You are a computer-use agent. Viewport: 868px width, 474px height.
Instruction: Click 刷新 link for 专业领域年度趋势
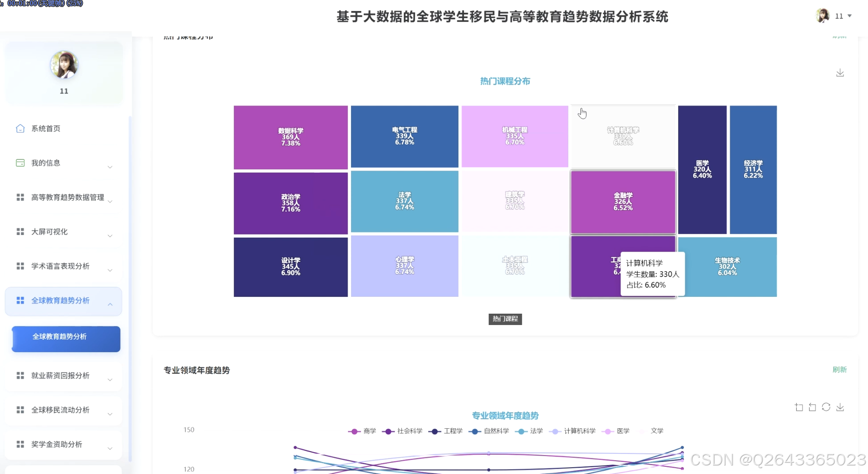(839, 370)
